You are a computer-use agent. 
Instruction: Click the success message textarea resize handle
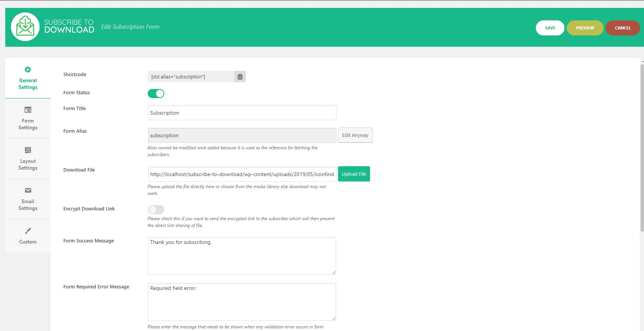pos(333,272)
